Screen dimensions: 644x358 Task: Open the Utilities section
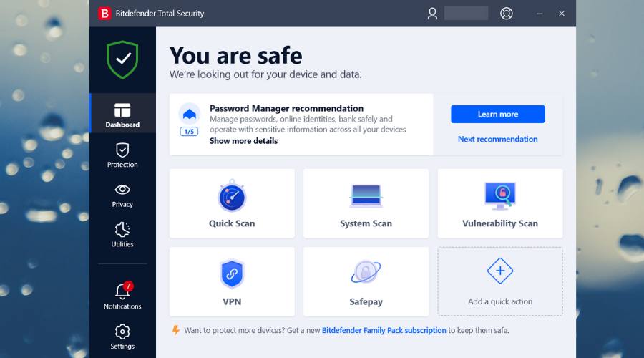point(122,235)
